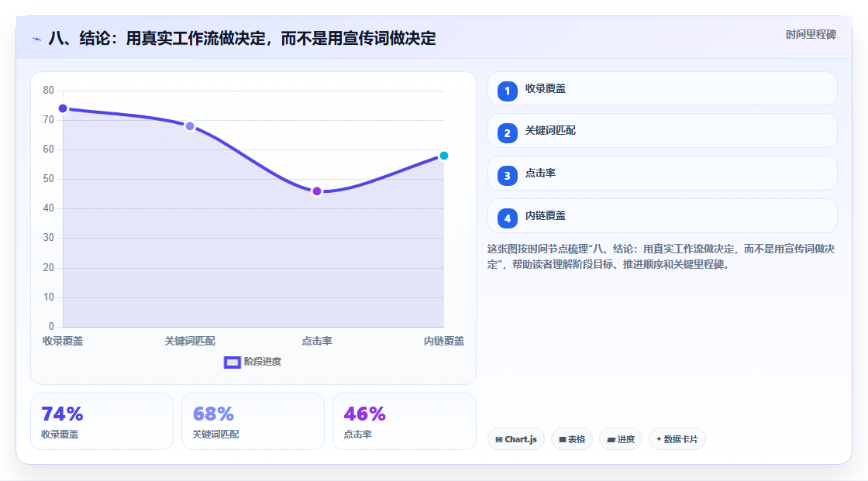Screen dimensions: 868x481
Task: Click the Chart.js tag chip
Action: point(516,439)
